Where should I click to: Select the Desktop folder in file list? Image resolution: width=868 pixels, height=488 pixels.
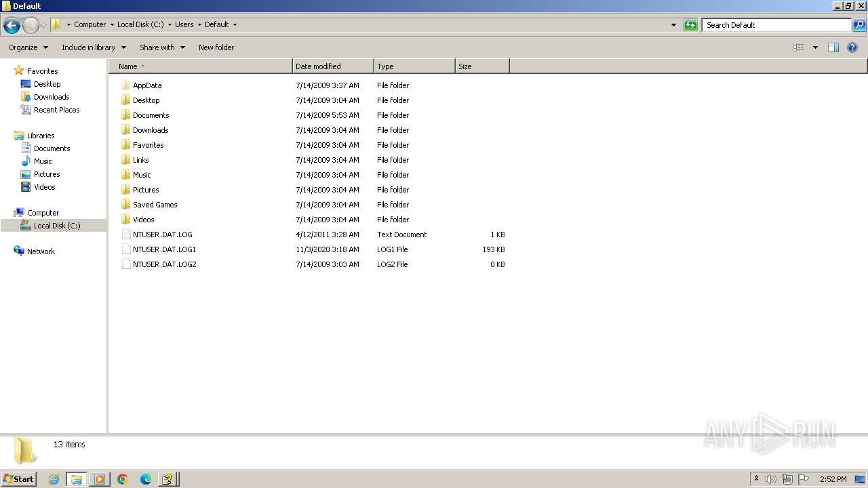click(146, 100)
